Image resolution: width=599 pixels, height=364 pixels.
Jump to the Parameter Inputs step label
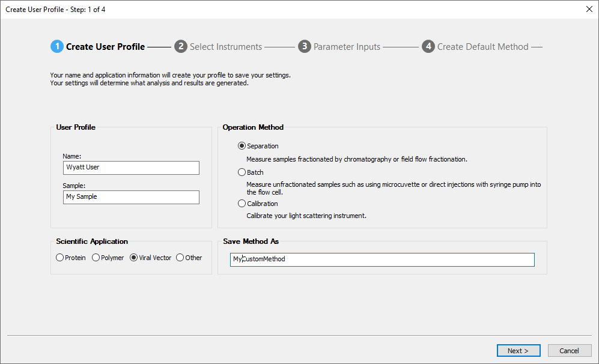[347, 47]
